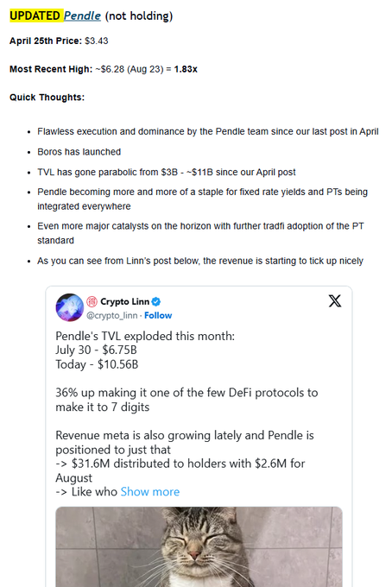Click the highlighted UPDATED word
Screen dimensions: 392x587
coord(35,16)
